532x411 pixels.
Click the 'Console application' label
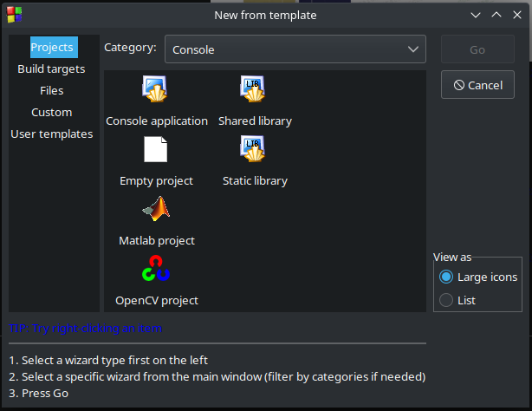[157, 121]
